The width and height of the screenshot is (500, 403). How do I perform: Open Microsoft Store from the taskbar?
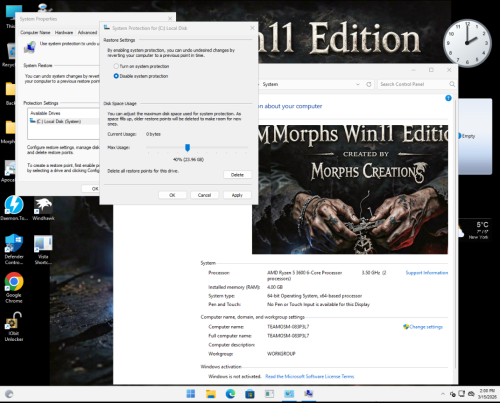click(x=250, y=394)
